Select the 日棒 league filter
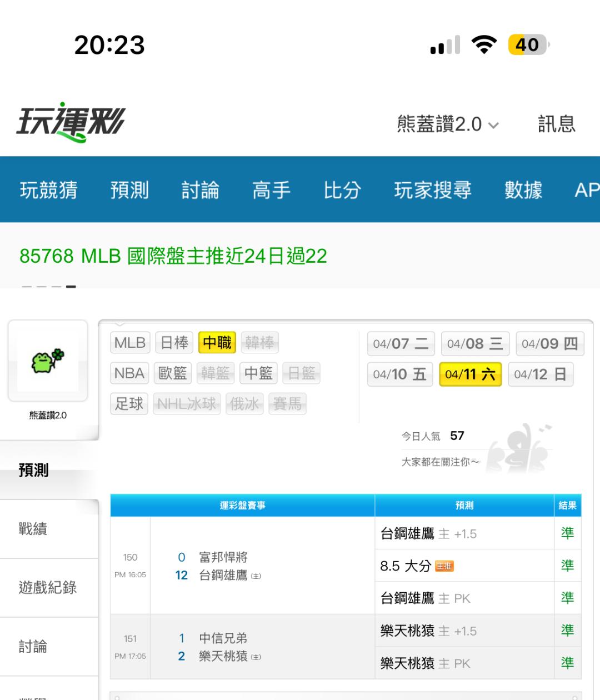Screen dimensions: 600x700 pos(174,343)
